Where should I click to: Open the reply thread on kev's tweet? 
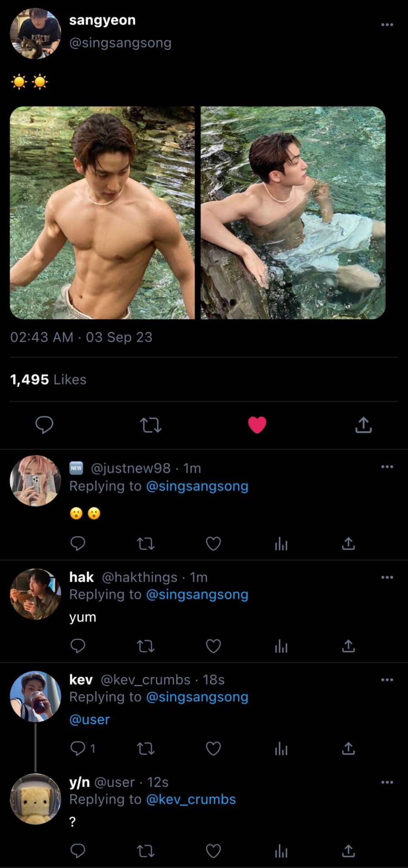82,749
